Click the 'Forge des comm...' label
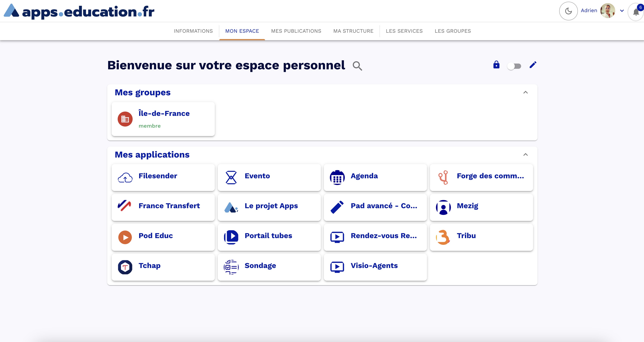 click(490, 176)
